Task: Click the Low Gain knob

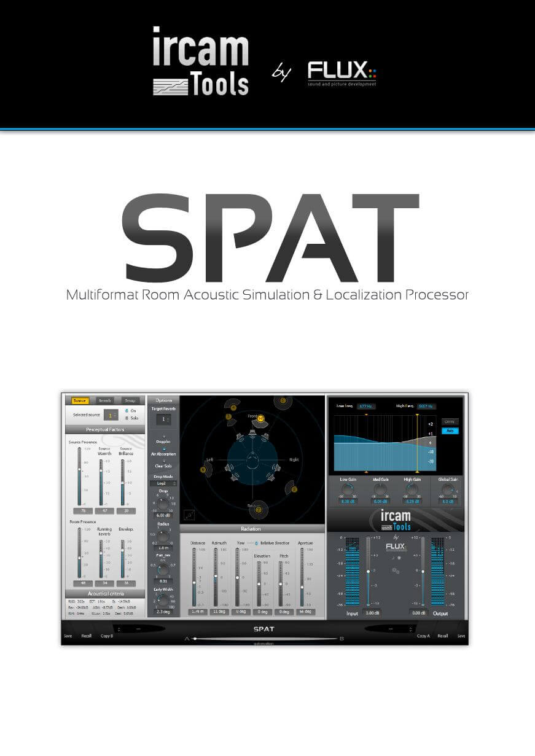Action: tap(348, 489)
